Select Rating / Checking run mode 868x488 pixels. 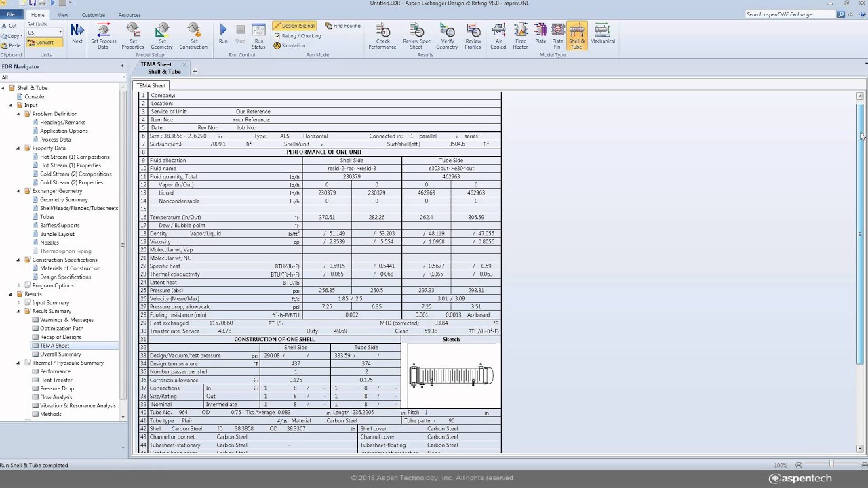298,36
